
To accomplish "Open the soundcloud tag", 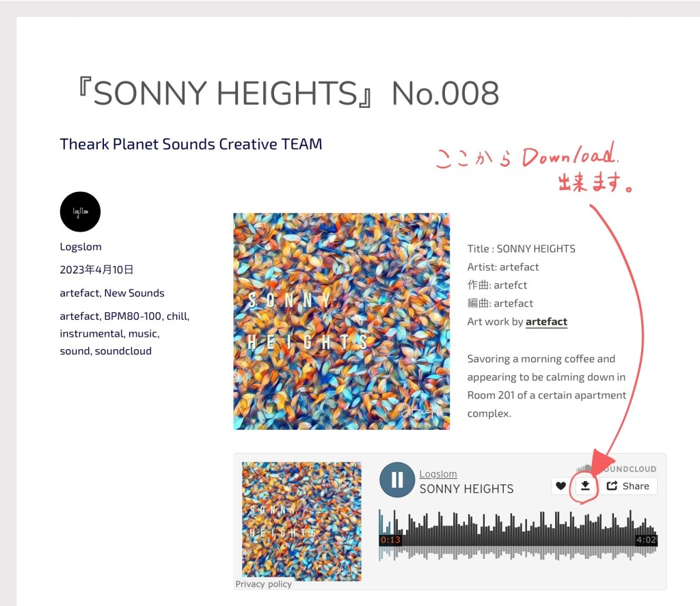I will (123, 351).
